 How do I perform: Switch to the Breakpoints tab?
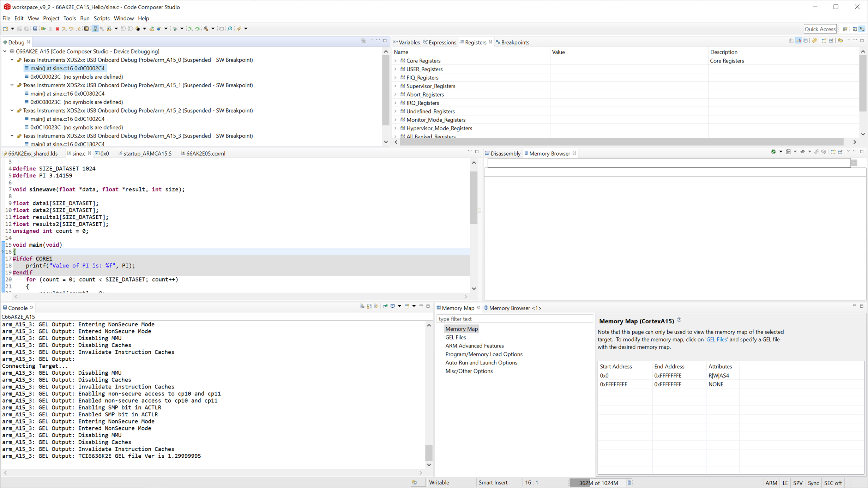[x=512, y=42]
